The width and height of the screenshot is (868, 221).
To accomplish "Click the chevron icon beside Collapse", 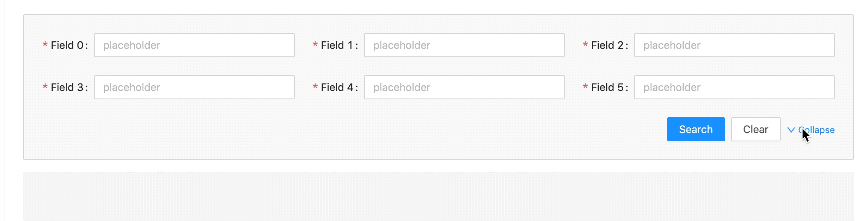I will click(791, 130).
